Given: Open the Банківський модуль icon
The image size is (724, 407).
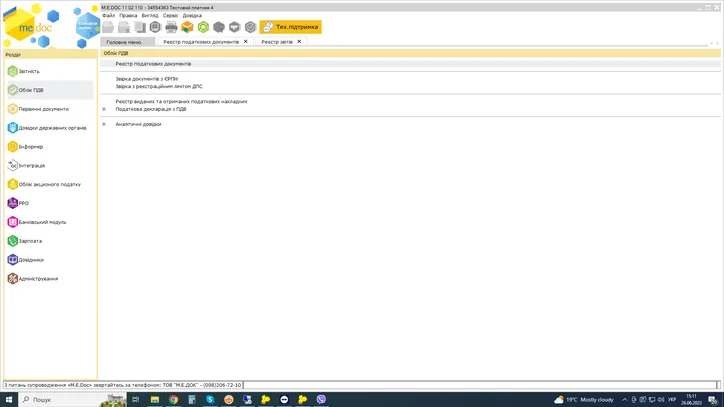Looking at the screenshot, I should click(x=13, y=222).
